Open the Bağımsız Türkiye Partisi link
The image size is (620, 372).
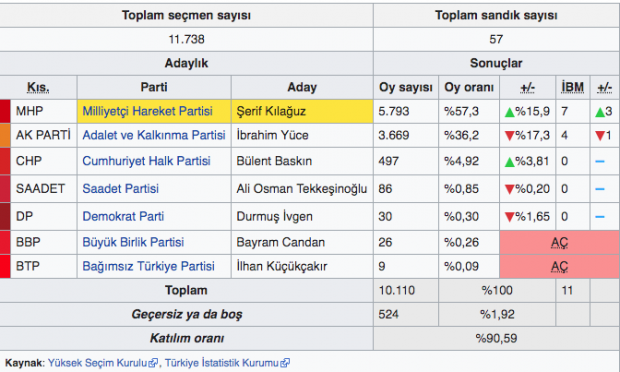(x=148, y=266)
